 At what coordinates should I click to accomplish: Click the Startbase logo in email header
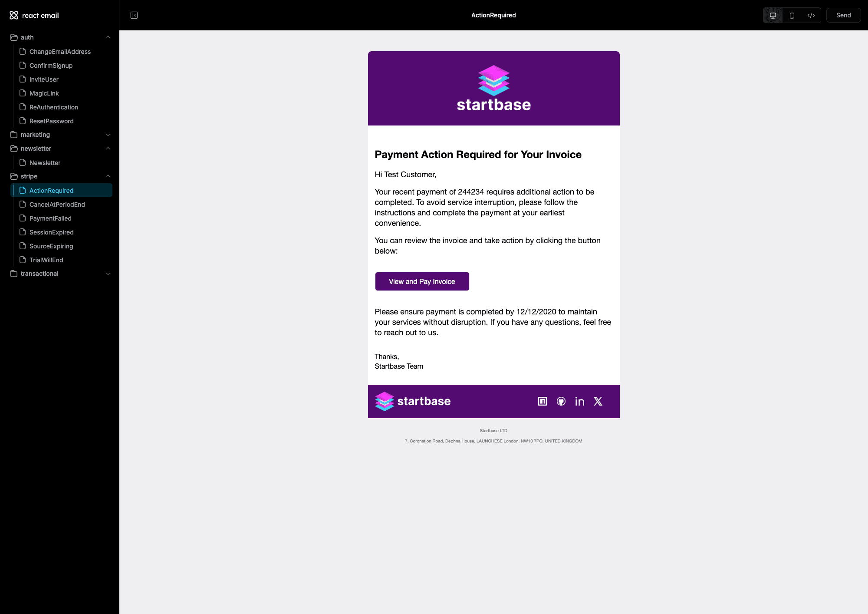(493, 88)
